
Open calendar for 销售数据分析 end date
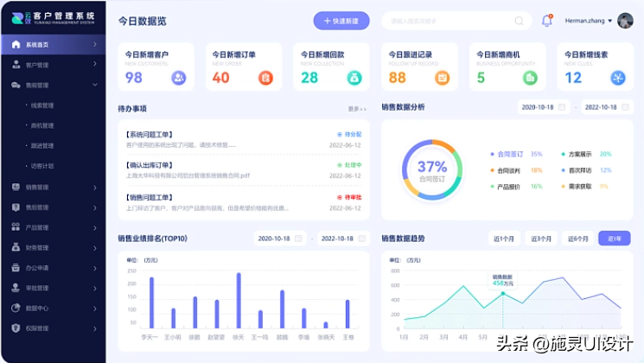point(625,107)
